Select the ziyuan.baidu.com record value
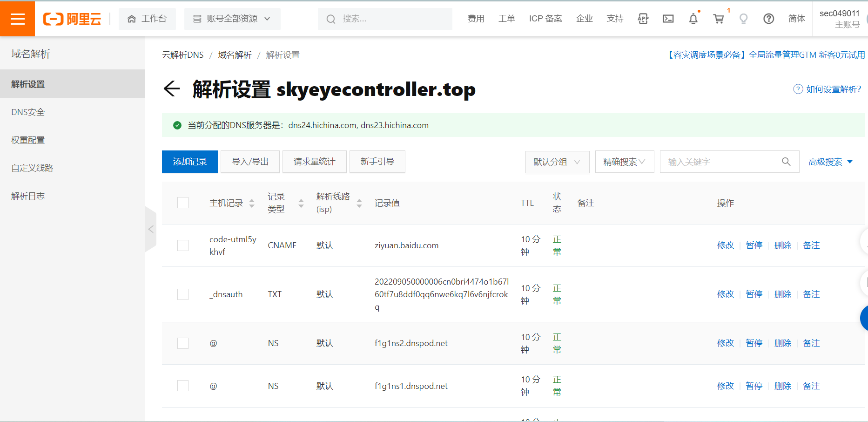This screenshot has height=422, width=868. (406, 245)
